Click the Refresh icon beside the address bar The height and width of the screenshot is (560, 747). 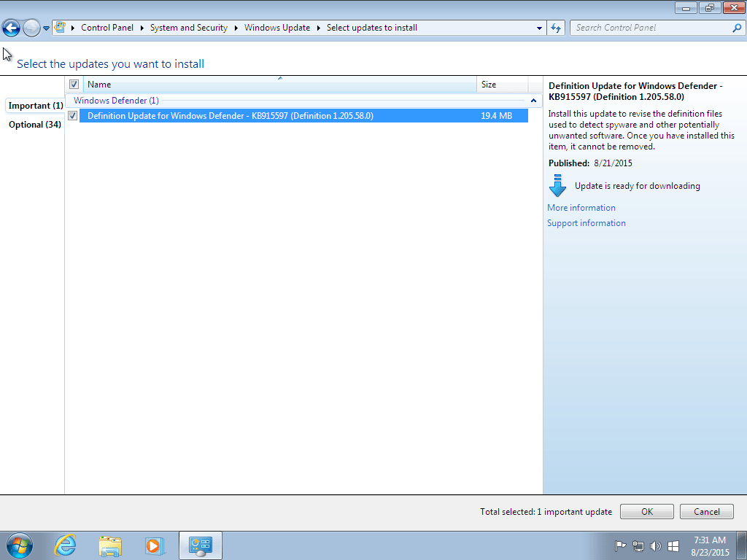pyautogui.click(x=555, y=28)
